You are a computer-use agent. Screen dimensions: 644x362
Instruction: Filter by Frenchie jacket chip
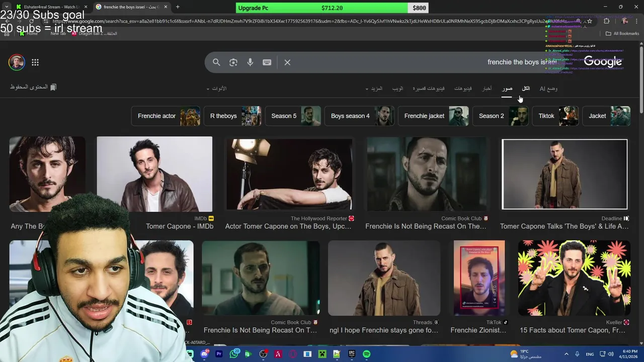433,116
